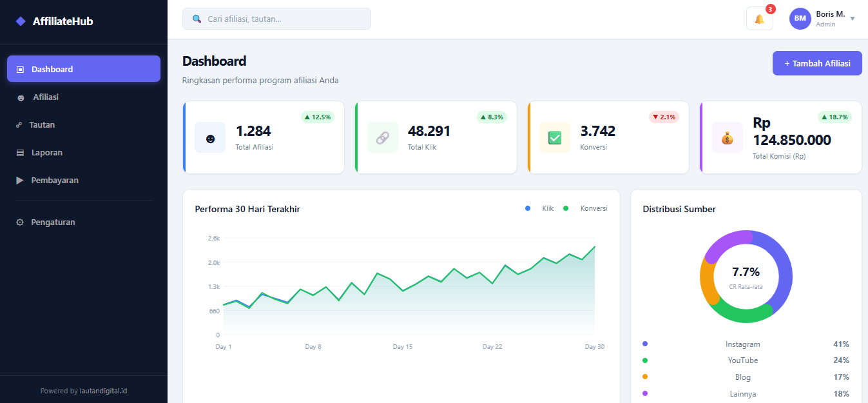
Task: Click the YouTube row label
Action: (x=743, y=360)
